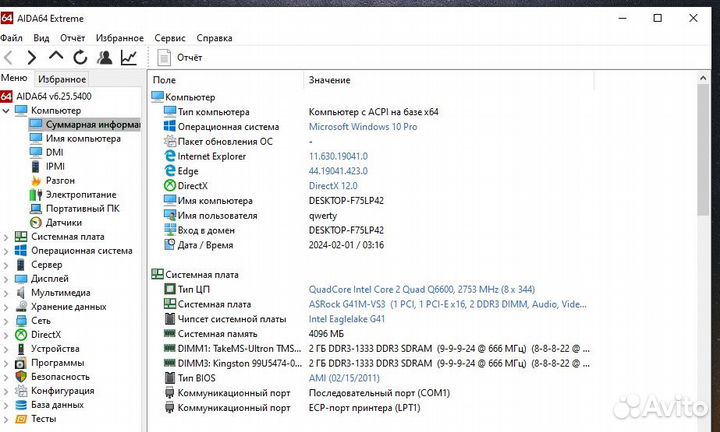
Task: Switch to the Избранное tab
Action: click(x=62, y=79)
